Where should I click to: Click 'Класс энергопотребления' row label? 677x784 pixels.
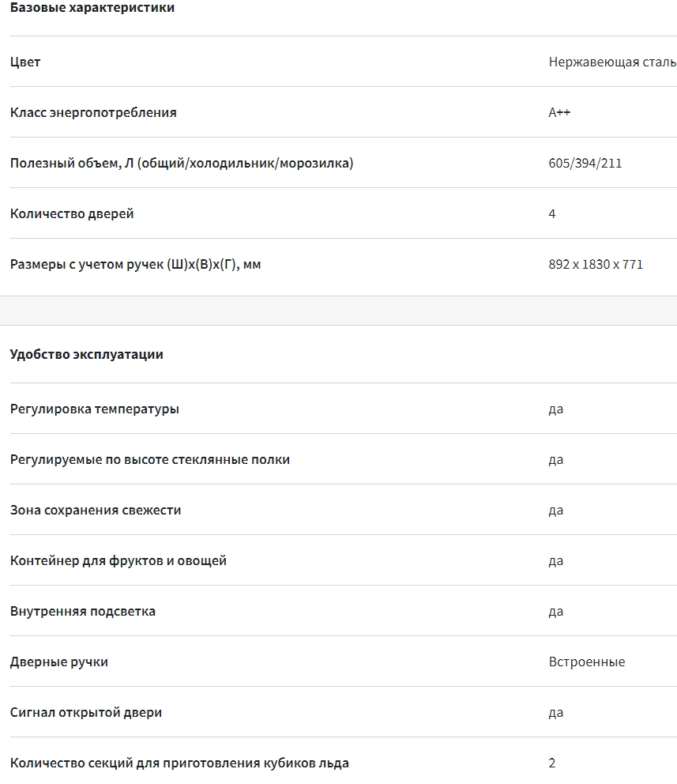(x=93, y=112)
